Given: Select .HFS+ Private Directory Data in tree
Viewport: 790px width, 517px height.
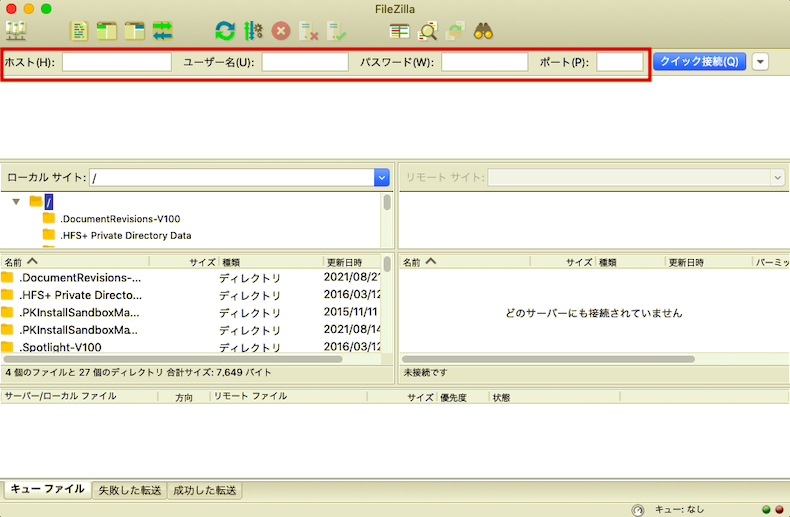Looking at the screenshot, I should 125,235.
